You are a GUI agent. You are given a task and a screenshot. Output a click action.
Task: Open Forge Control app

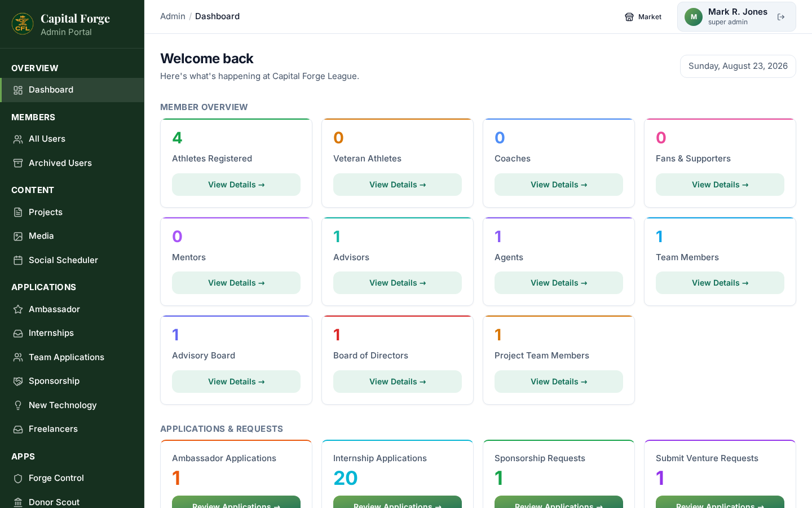point(72,478)
